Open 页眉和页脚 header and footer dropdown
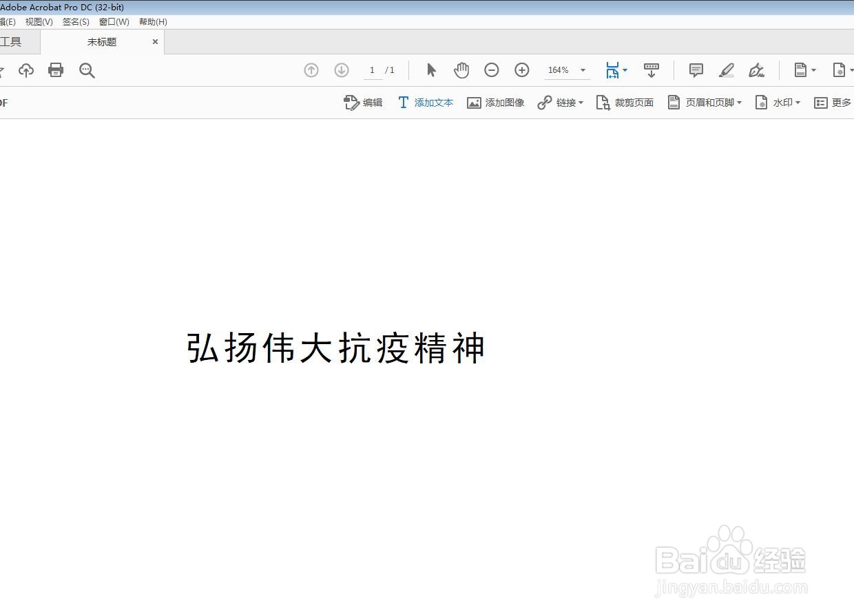The image size is (854, 616). (x=705, y=103)
